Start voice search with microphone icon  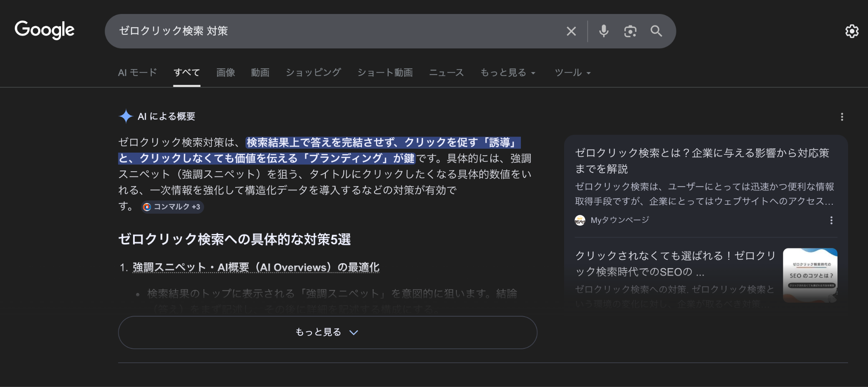(x=604, y=31)
